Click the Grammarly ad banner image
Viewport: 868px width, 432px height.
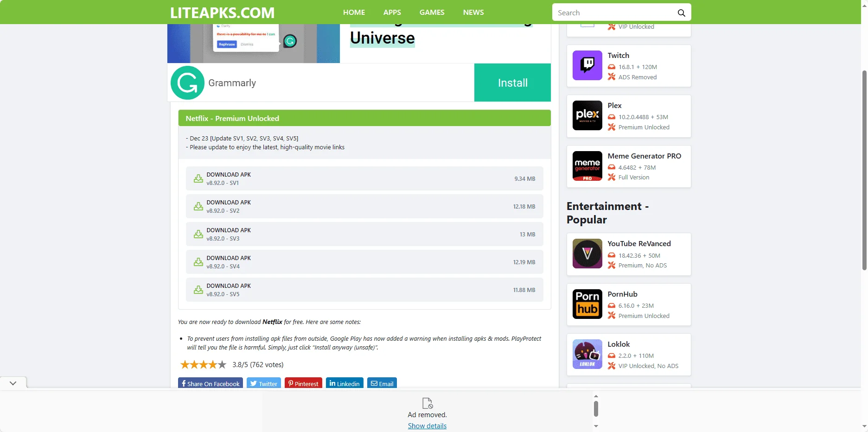254,44
